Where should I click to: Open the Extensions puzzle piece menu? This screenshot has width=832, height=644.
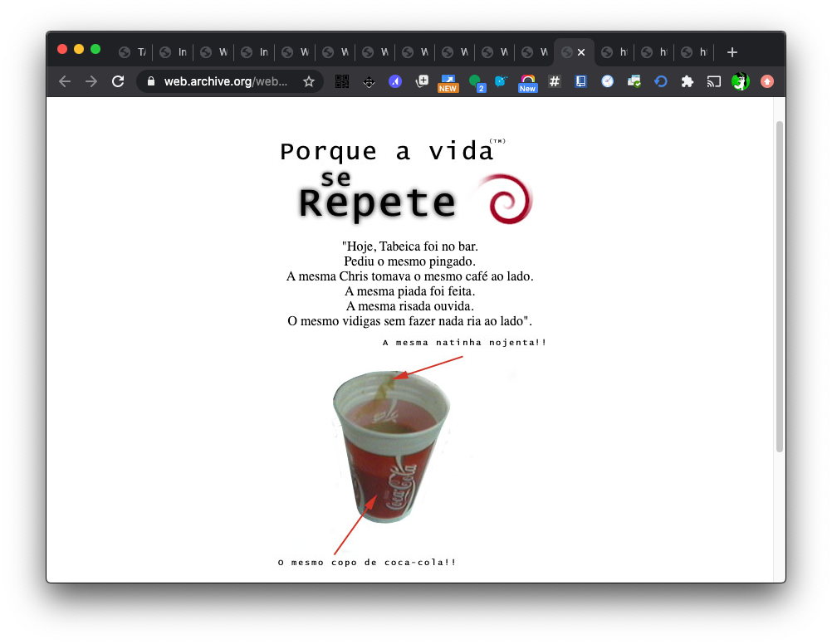pyautogui.click(x=687, y=81)
